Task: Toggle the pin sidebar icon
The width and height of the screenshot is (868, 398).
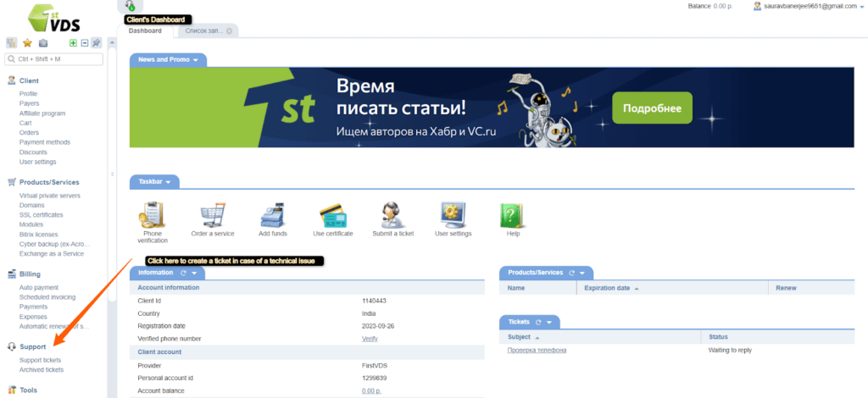Action: click(97, 42)
